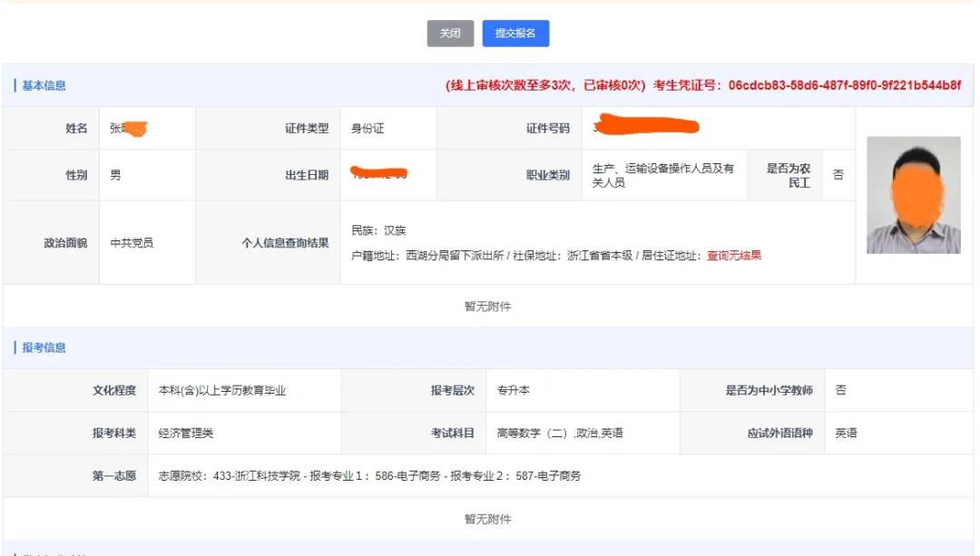980x556 pixels.
Task: Click the 提交报名 submit button
Action: tap(515, 34)
